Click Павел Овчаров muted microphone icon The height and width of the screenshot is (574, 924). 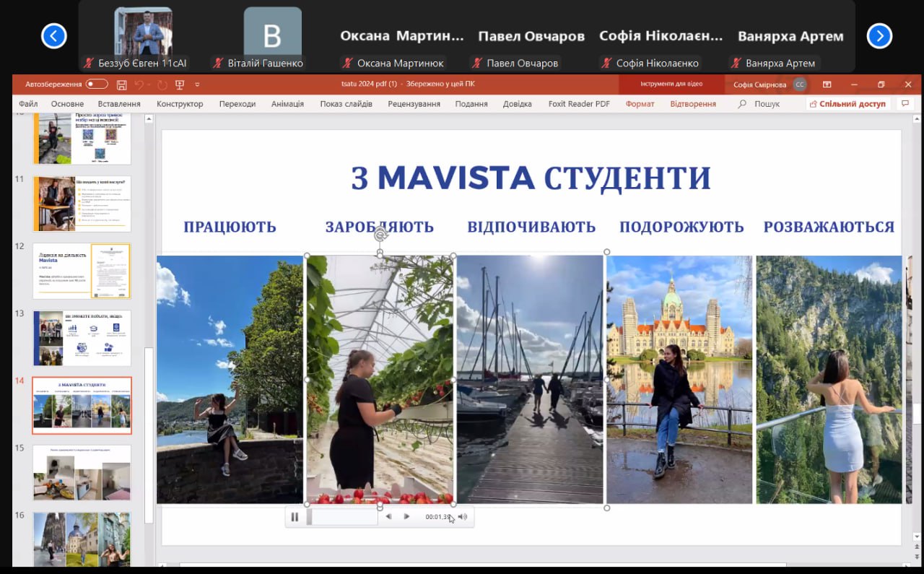[x=476, y=63]
